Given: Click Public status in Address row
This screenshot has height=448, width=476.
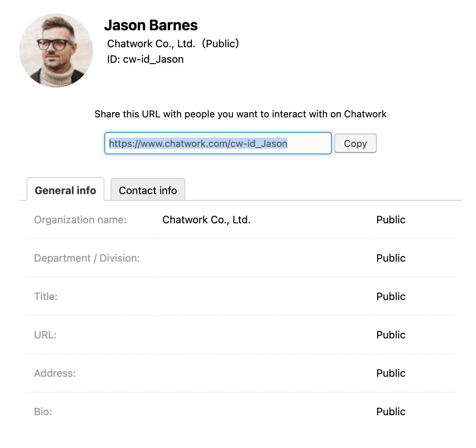Looking at the screenshot, I should [x=391, y=373].
